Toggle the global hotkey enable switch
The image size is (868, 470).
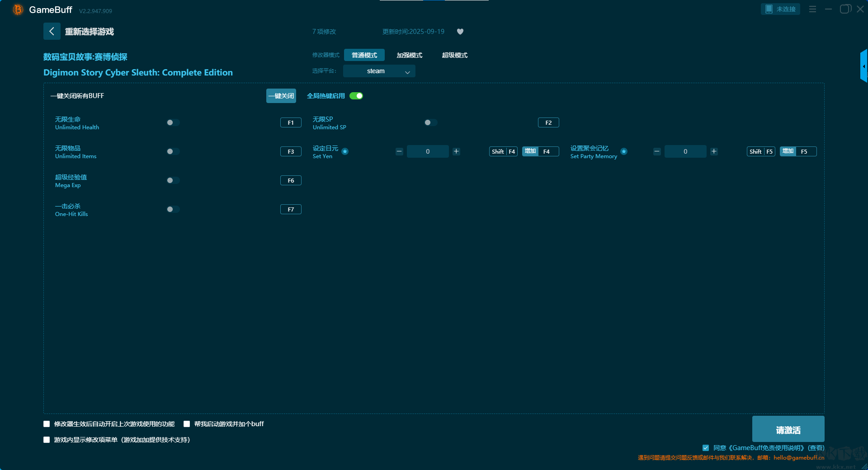356,96
